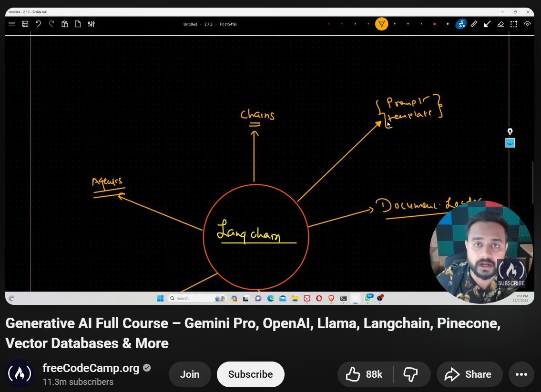Screen dimensions: 541x392
Task: Launch Vivaldi browser from taskbar
Action: (307, 298)
